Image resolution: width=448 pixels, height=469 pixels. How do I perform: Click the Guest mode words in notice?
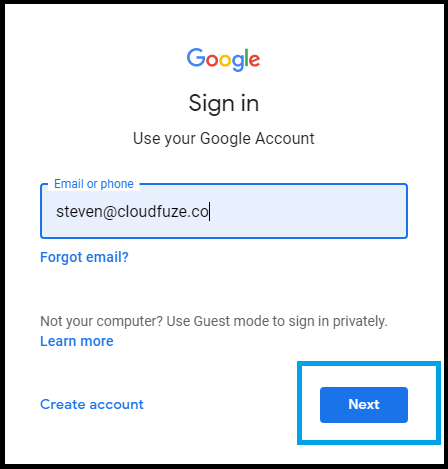232,321
